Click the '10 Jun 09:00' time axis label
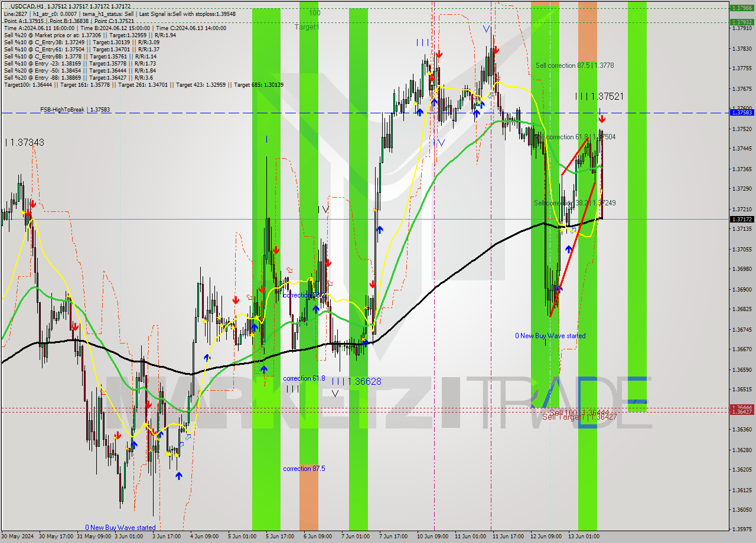This screenshot has width=756, height=543. coord(433,537)
